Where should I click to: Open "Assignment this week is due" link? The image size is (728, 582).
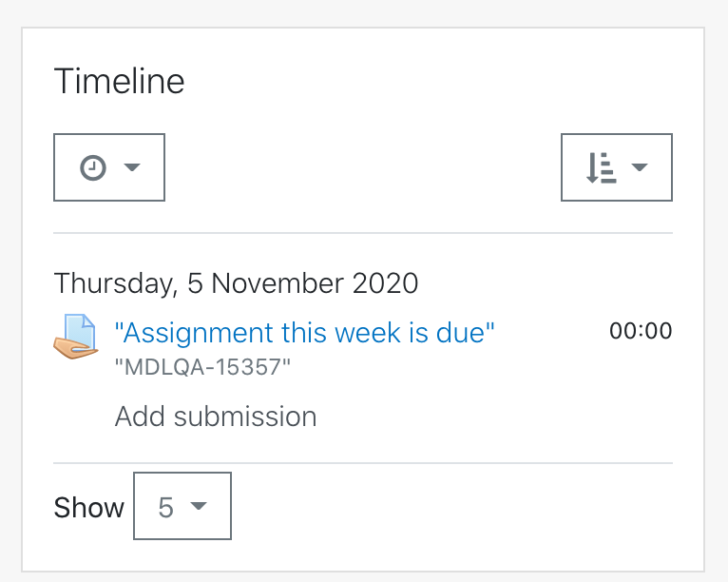pyautogui.click(x=304, y=333)
